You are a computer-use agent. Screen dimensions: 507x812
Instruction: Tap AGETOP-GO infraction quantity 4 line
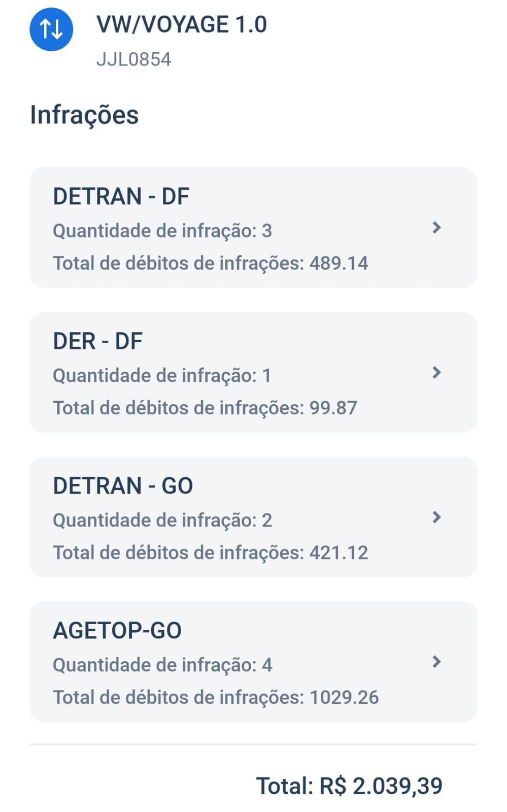(x=162, y=665)
